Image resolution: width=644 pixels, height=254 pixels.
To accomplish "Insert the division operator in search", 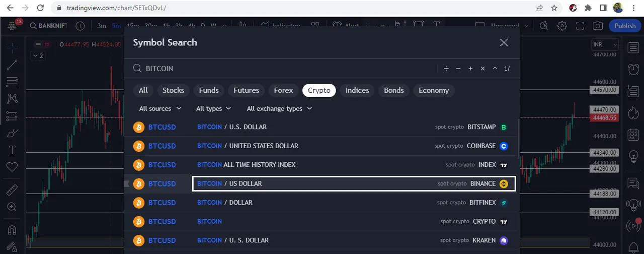I will 446,69.
